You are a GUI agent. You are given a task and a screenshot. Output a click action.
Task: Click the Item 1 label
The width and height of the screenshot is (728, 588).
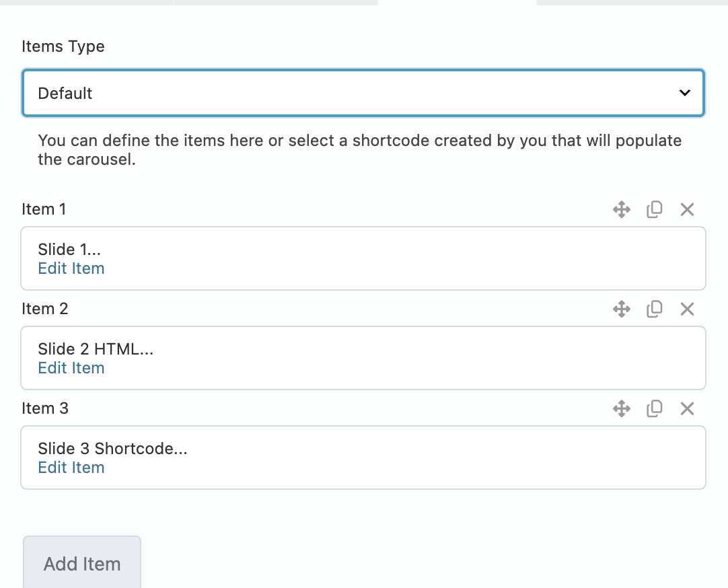point(44,209)
